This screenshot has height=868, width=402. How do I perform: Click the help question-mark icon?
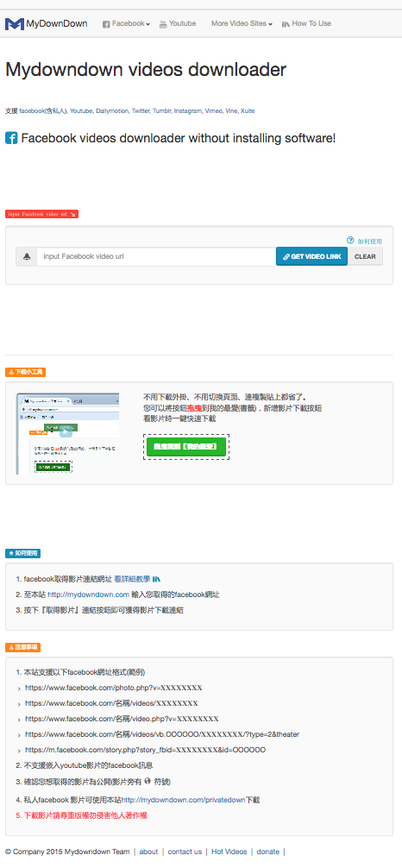click(x=350, y=241)
